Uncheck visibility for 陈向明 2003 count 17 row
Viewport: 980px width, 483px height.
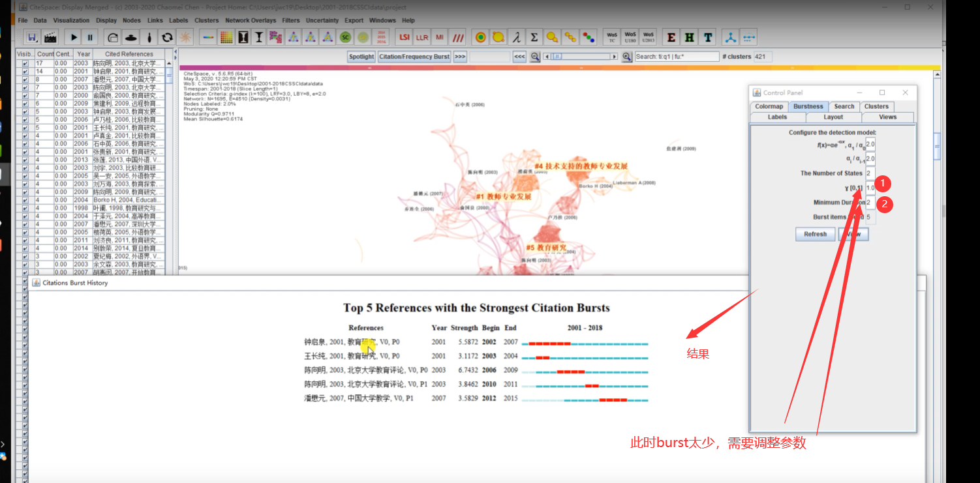click(25, 64)
